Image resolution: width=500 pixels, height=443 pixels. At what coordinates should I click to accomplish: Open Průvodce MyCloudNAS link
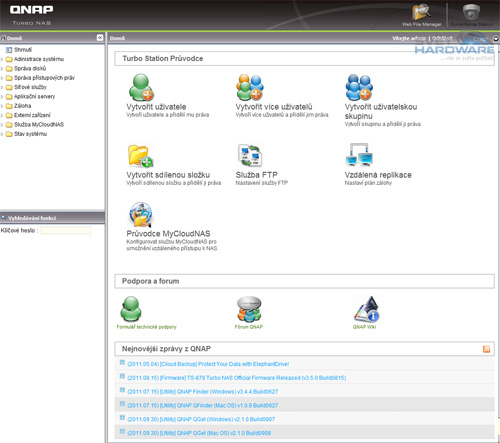tap(168, 234)
